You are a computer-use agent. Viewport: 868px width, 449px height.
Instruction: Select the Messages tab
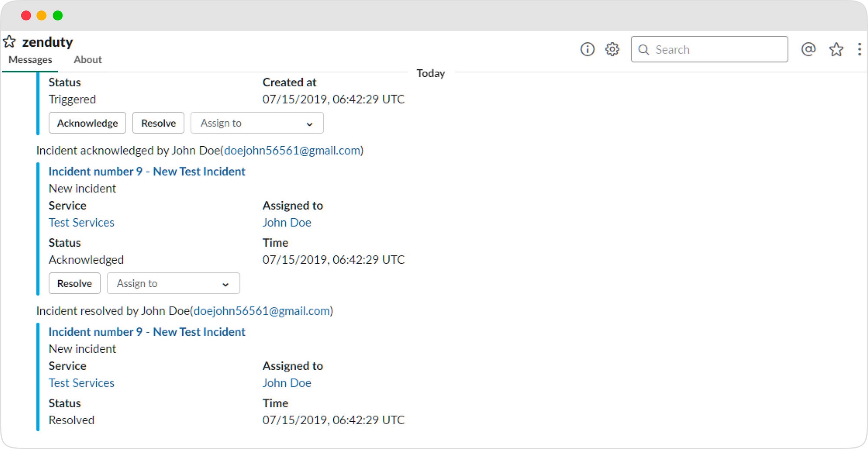tap(30, 59)
